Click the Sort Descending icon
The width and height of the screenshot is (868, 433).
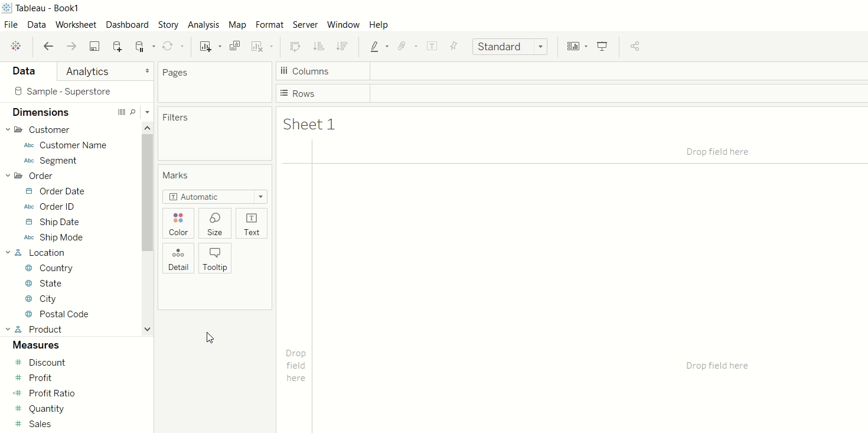tap(341, 46)
